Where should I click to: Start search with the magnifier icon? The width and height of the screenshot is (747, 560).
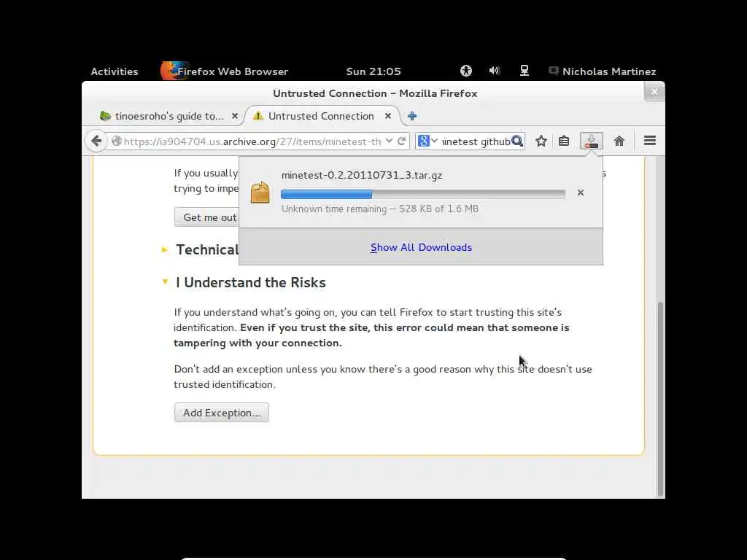pos(517,141)
